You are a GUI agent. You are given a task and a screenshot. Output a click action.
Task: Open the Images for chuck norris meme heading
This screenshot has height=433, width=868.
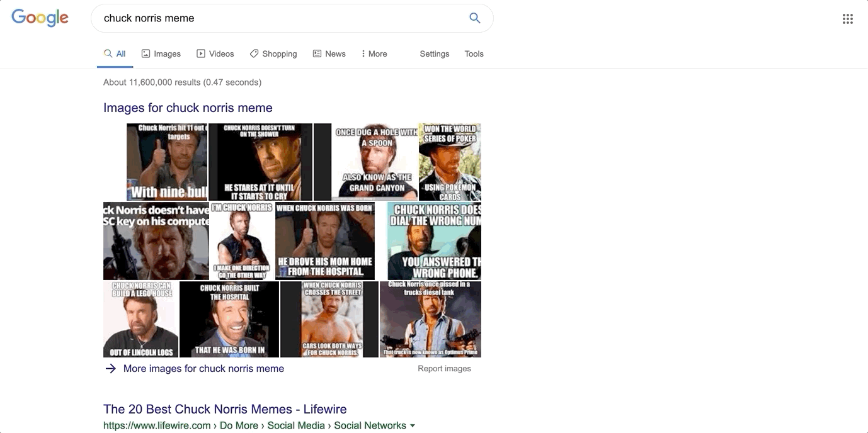pyautogui.click(x=188, y=108)
